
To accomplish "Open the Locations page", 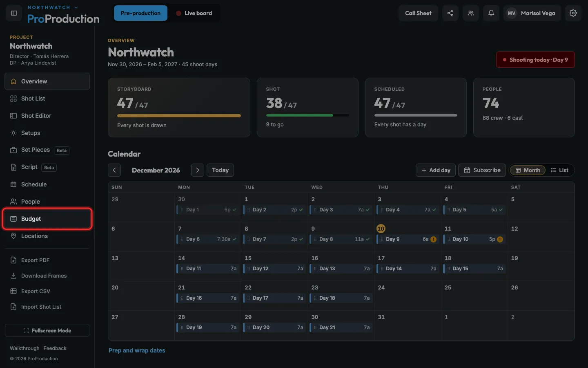I will [x=47, y=236].
